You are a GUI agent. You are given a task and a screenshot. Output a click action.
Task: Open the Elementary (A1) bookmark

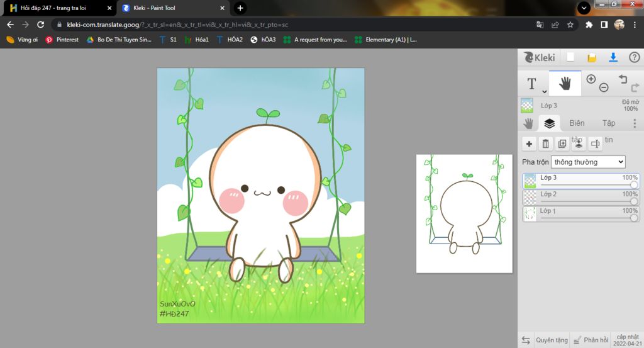(386, 40)
